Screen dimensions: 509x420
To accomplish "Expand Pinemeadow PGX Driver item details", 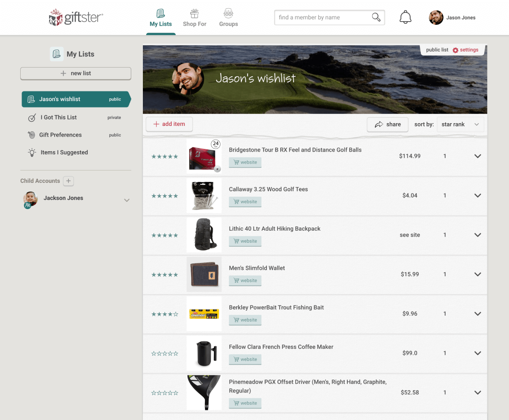I will pos(477,393).
